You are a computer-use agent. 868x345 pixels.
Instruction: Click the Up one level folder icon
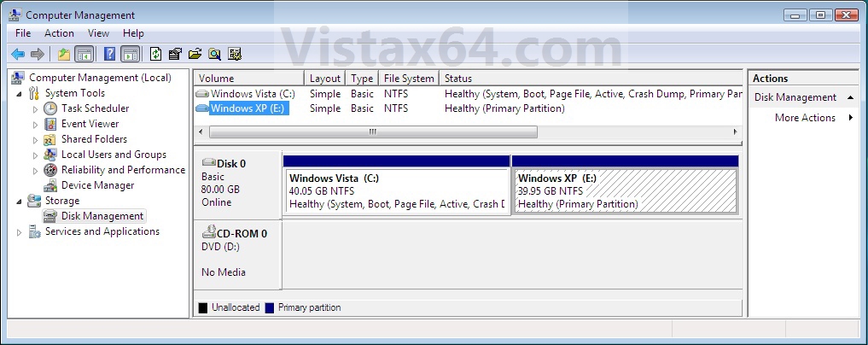pyautogui.click(x=64, y=55)
